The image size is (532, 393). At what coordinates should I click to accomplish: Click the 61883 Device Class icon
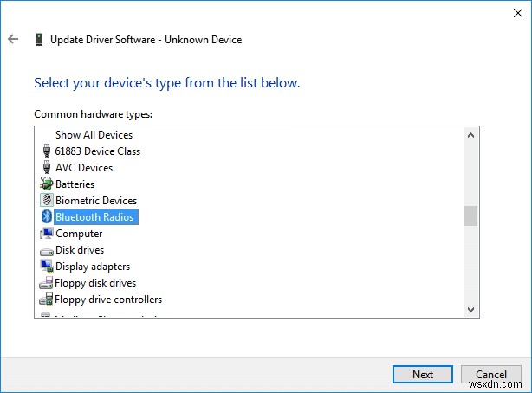47,151
